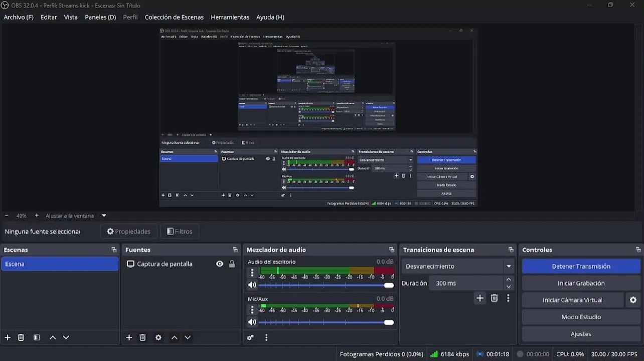
Task: Adjust Audio del escritorio volume slider
Action: pos(326,285)
